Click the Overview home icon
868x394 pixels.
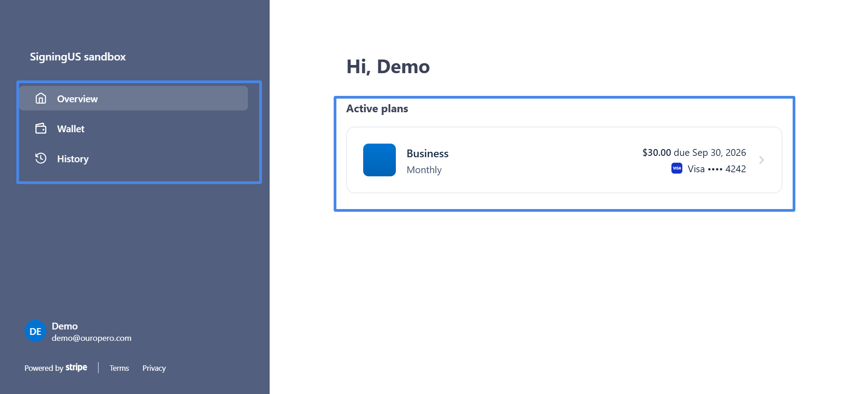point(41,98)
